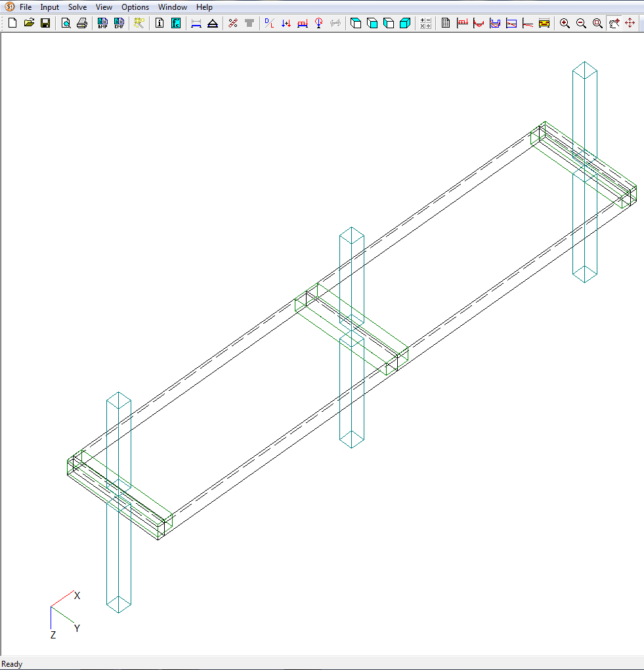Save the project via the floppy disk icon
The height and width of the screenshot is (670, 644).
point(45,24)
